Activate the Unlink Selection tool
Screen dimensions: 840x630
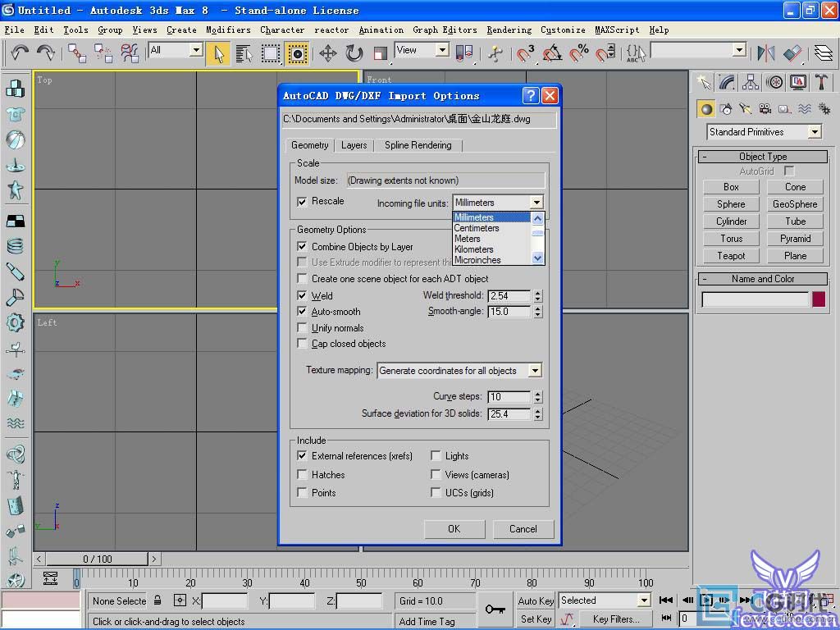(103, 53)
